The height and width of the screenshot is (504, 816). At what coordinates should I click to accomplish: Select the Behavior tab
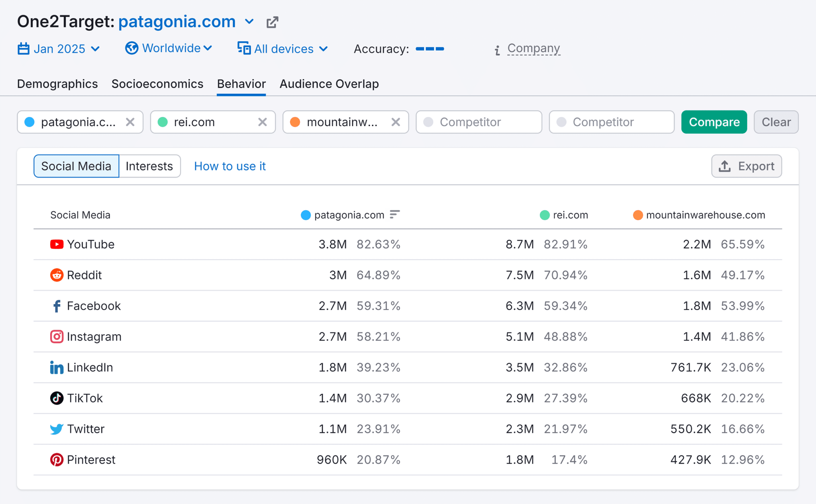[x=241, y=84]
